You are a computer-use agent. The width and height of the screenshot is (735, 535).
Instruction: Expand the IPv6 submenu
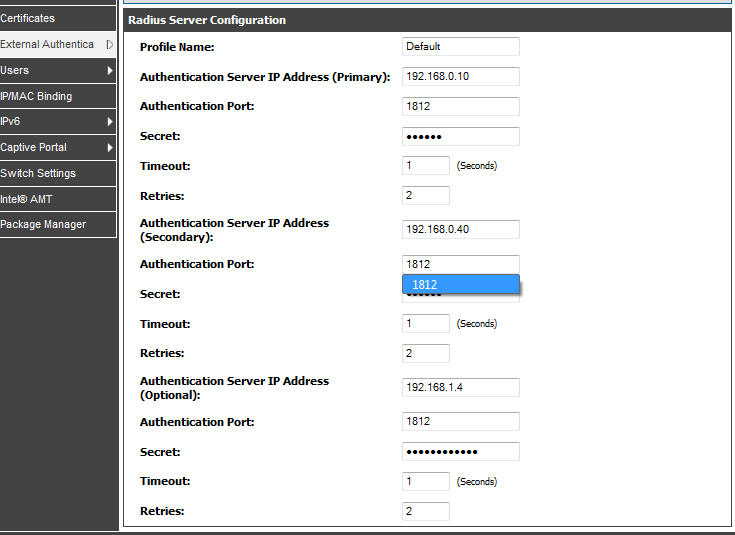tap(109, 122)
